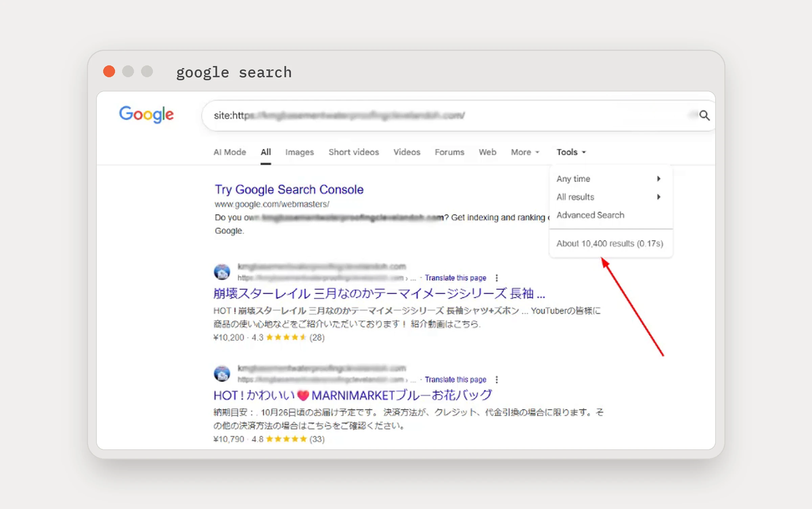Expand the More dropdown
Screen dimensions: 812x509
(x=525, y=152)
